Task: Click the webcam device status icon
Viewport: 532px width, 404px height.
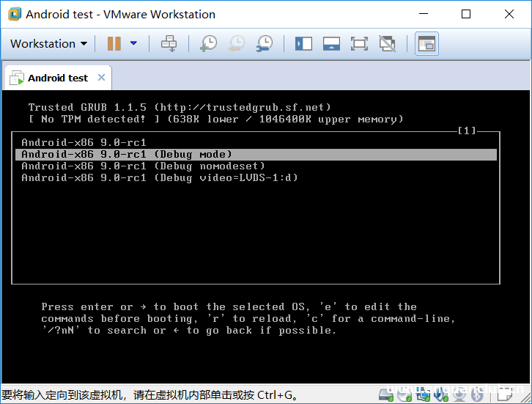Action: pyautogui.click(x=459, y=394)
